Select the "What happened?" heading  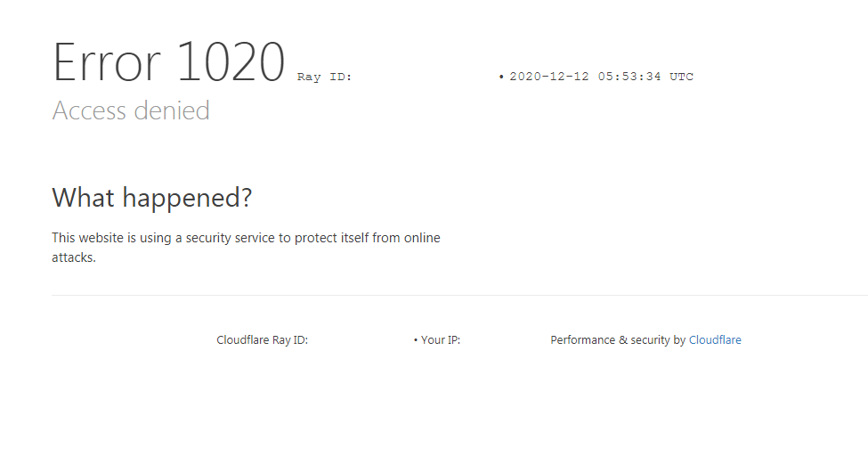click(x=152, y=197)
